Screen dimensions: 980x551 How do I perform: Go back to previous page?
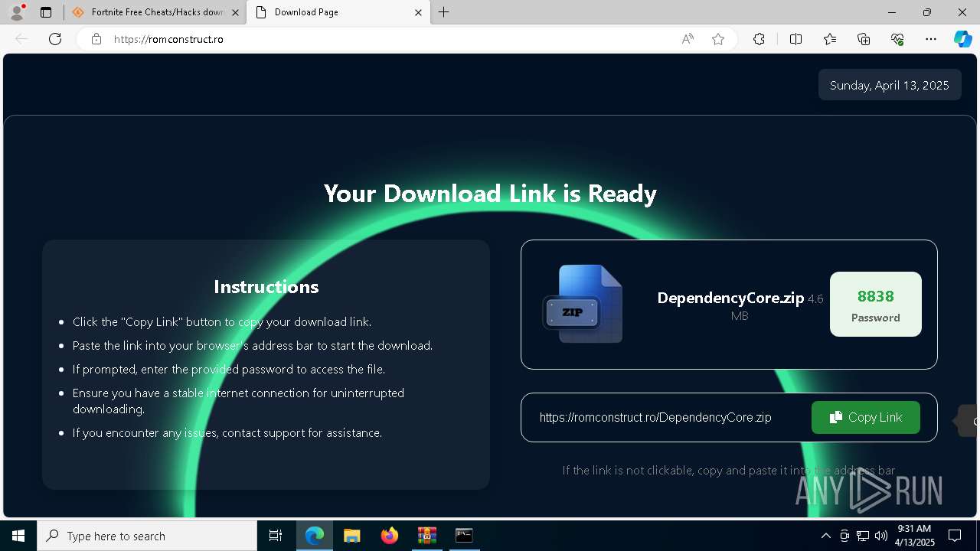[21, 39]
